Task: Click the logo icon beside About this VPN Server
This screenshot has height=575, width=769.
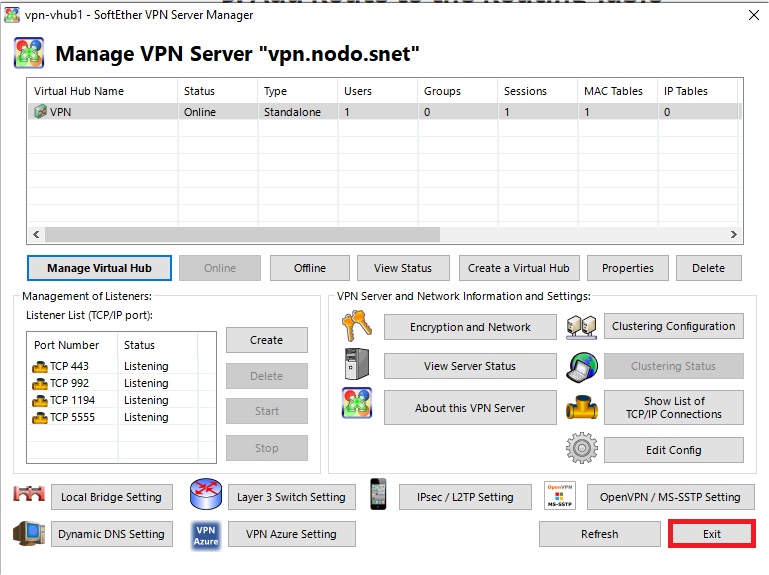Action: pos(357,403)
